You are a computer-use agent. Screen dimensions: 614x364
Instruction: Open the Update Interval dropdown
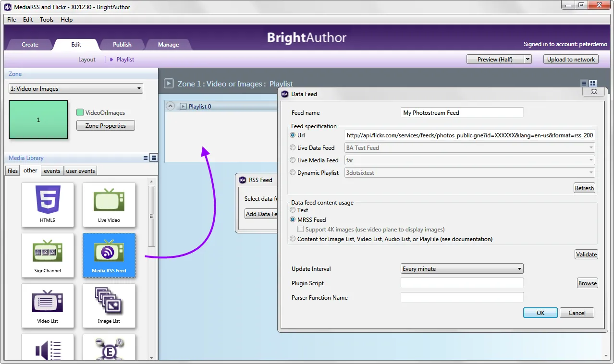462,269
